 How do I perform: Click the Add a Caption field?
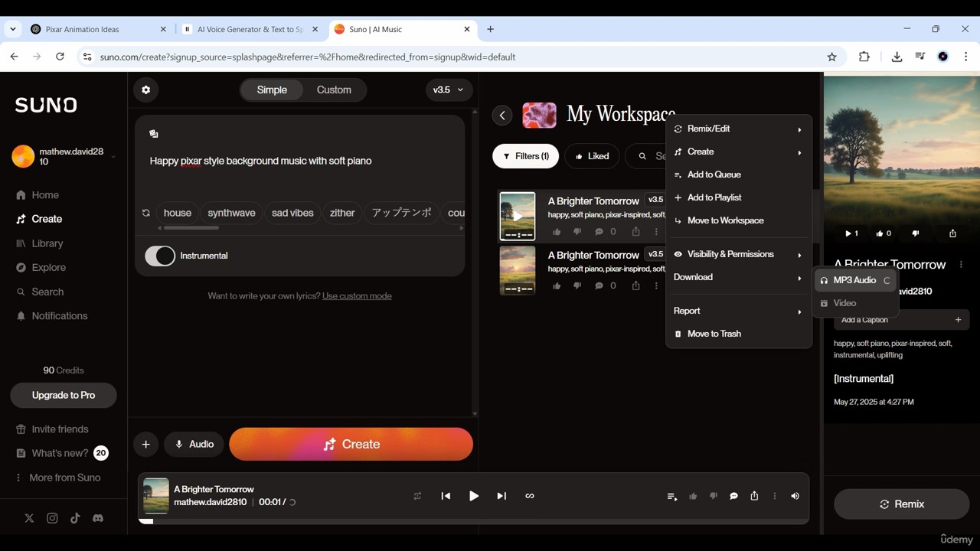tap(901, 320)
